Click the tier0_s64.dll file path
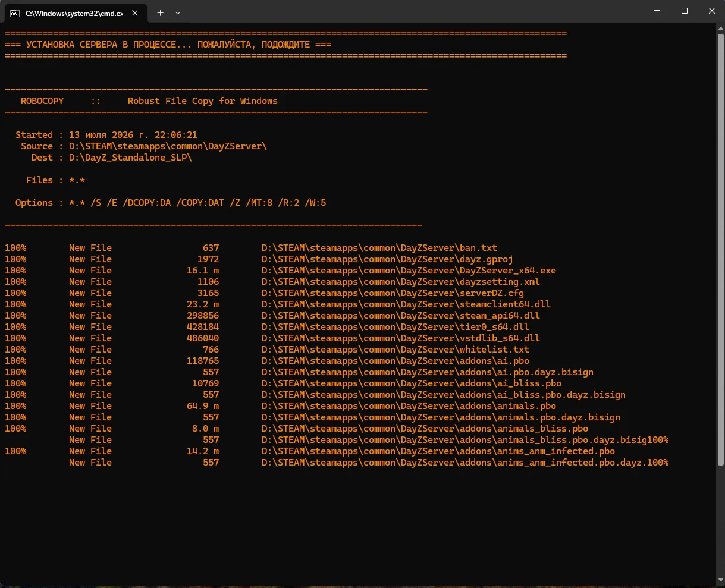Viewport: 725px width, 588px height. (x=396, y=327)
